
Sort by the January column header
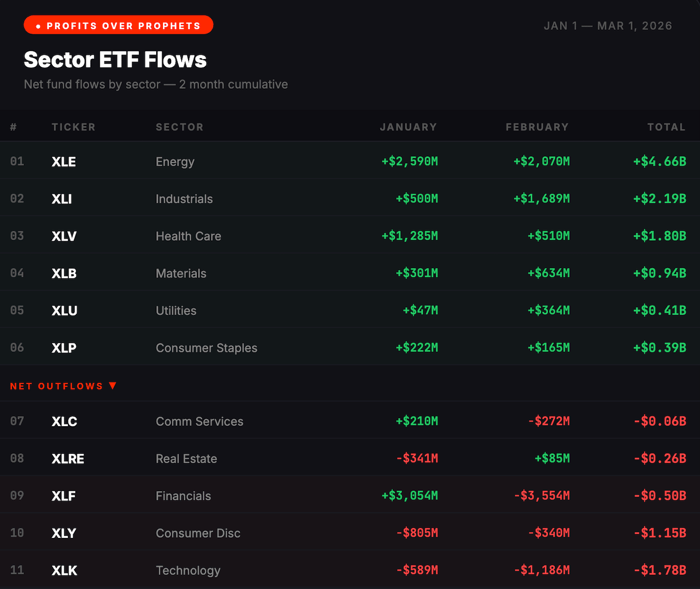point(408,127)
